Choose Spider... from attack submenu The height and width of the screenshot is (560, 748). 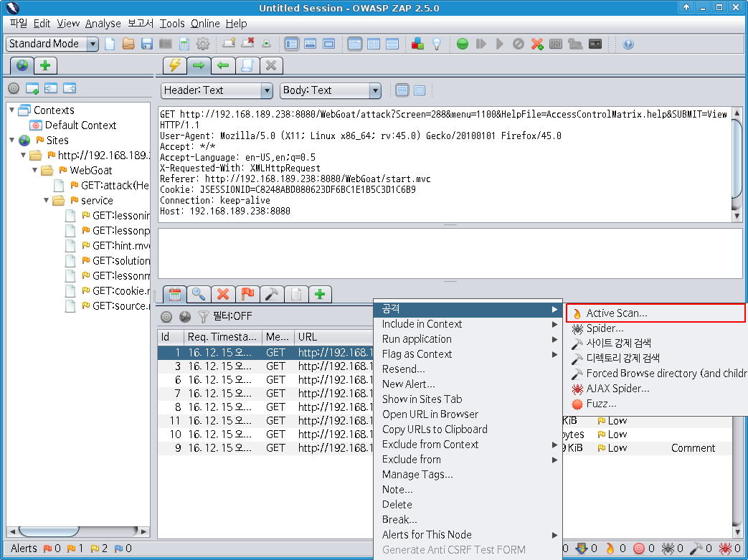point(655,328)
